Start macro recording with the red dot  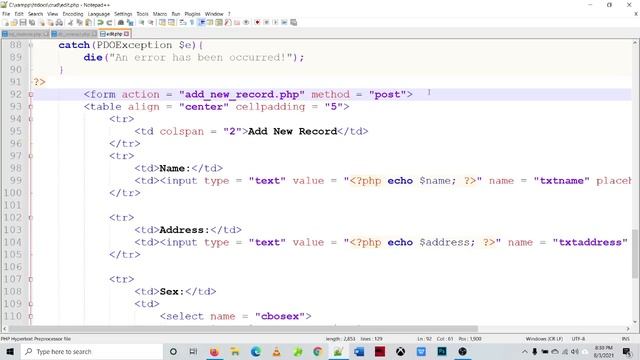pos(257,22)
